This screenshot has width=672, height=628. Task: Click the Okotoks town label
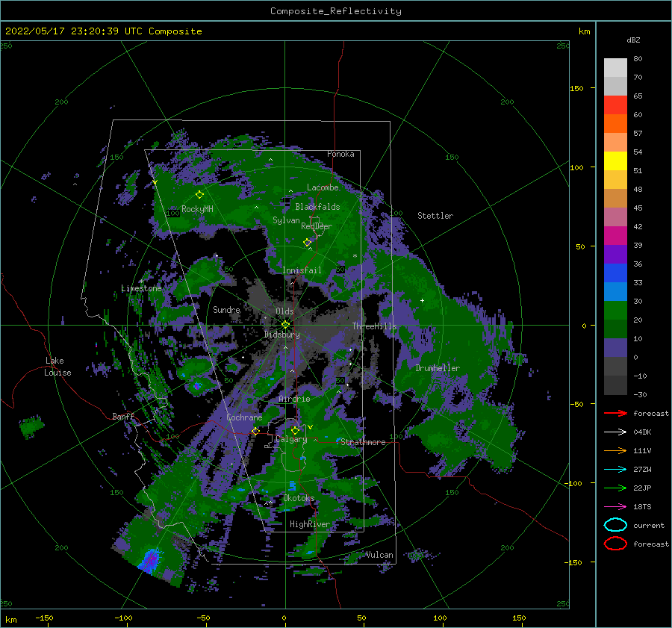(x=299, y=498)
